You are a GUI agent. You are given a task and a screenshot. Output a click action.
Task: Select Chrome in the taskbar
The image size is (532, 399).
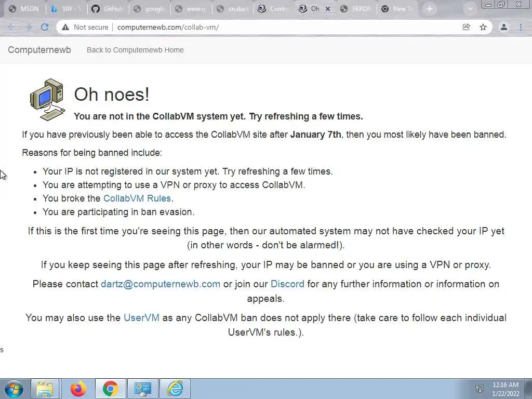click(x=110, y=389)
